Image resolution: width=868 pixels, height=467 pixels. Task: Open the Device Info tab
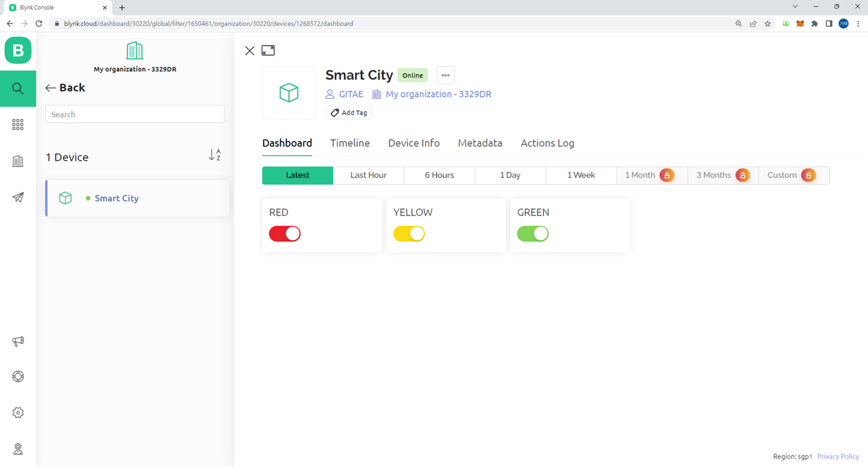414,143
